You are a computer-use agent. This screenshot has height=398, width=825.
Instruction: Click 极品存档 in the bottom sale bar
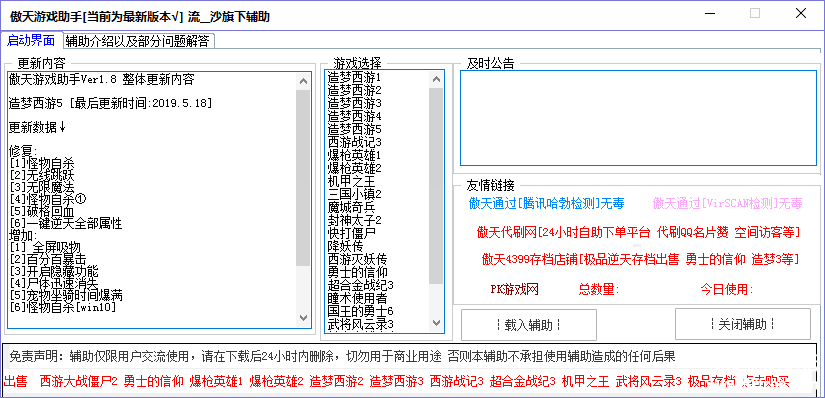pos(712,381)
